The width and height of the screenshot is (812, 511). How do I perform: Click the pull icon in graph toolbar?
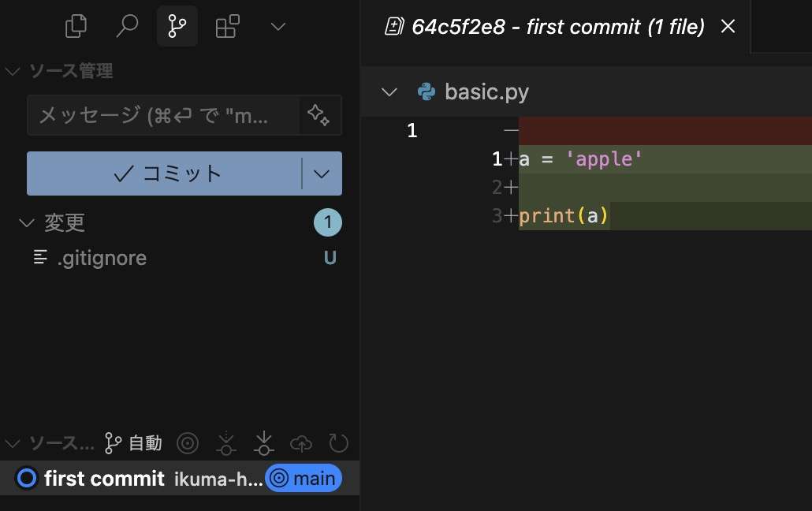coord(264,443)
